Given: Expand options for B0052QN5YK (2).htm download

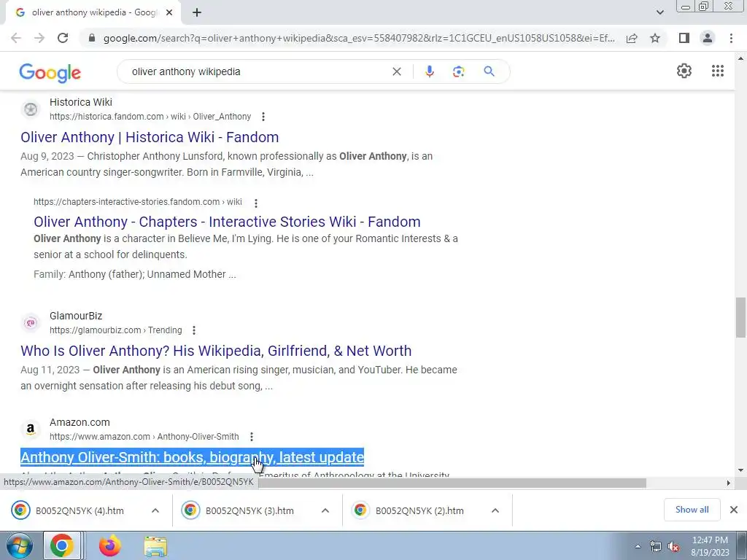Looking at the screenshot, I should point(495,510).
